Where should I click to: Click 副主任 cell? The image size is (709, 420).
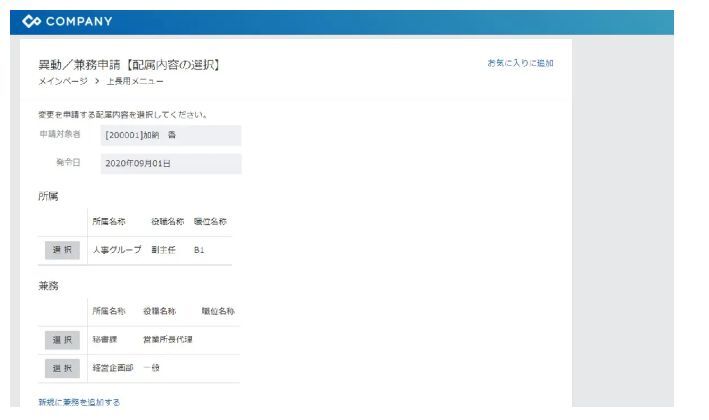tap(163, 250)
